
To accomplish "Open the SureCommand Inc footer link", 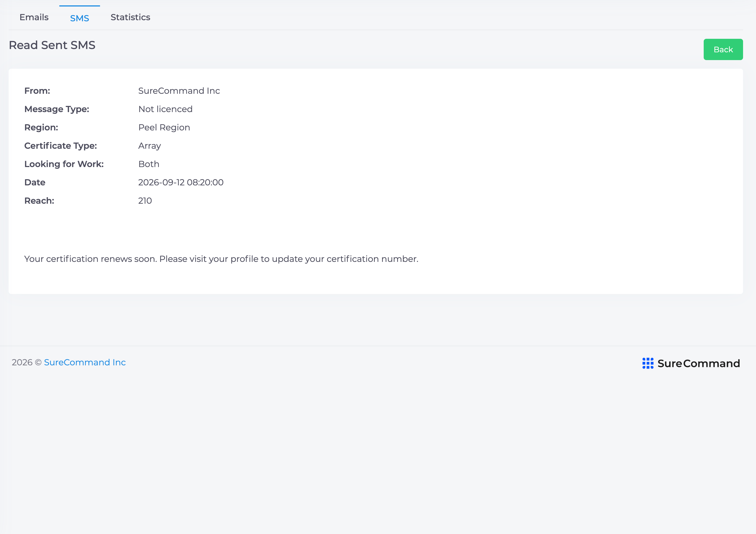I will point(85,362).
